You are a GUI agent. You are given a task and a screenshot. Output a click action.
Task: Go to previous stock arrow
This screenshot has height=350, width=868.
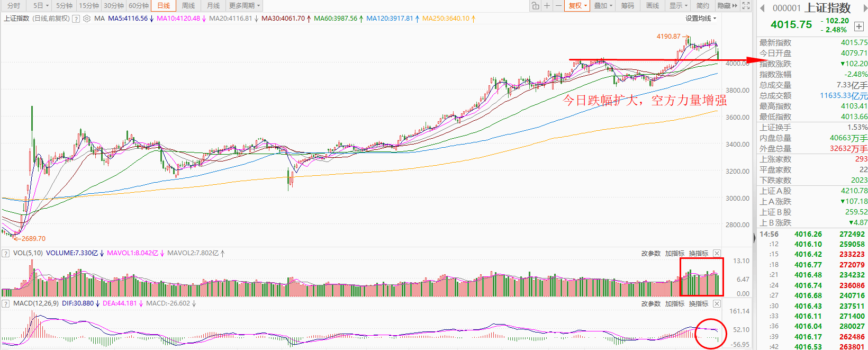click(763, 8)
